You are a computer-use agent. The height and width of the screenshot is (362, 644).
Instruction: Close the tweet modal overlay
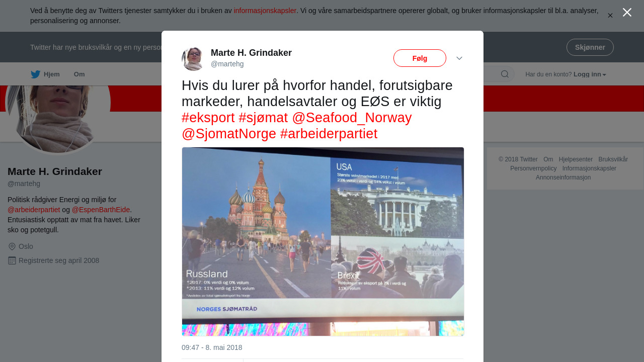click(x=627, y=13)
